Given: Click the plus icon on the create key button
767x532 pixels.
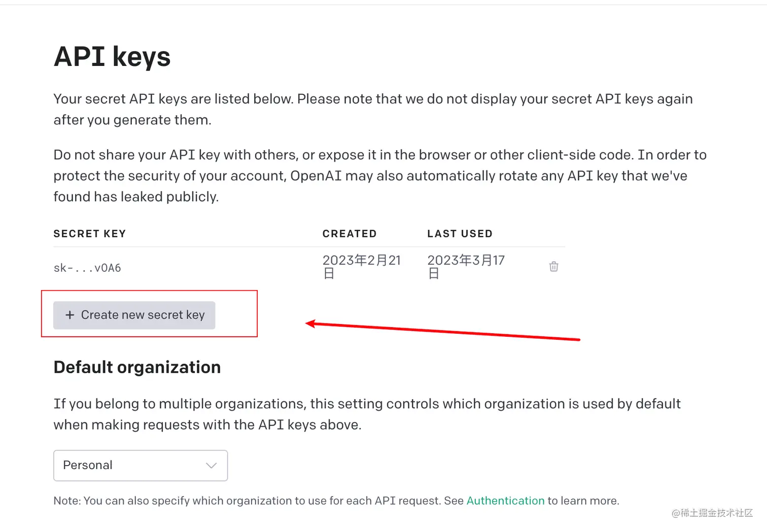Looking at the screenshot, I should coord(70,315).
